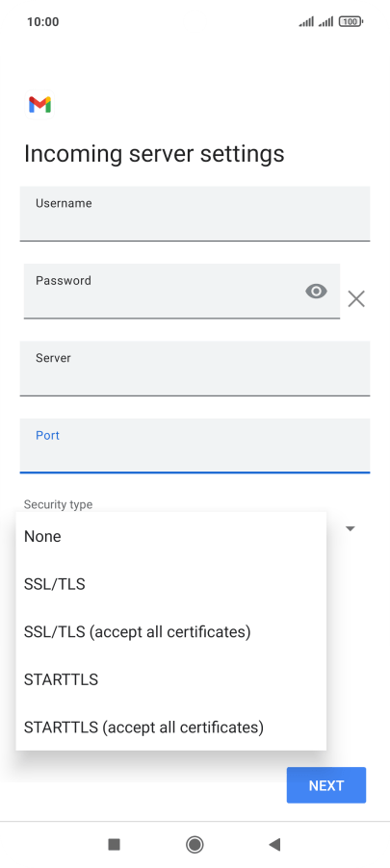Select STARTTLS (accept all certificates)
The width and height of the screenshot is (390, 868).
pyautogui.click(x=171, y=727)
